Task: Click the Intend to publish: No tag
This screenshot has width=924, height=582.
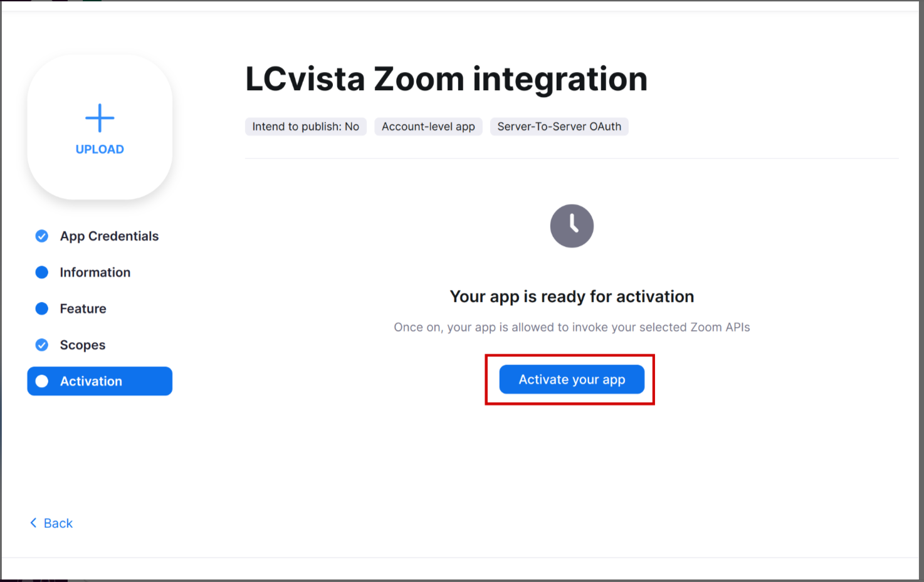Action: coord(305,127)
